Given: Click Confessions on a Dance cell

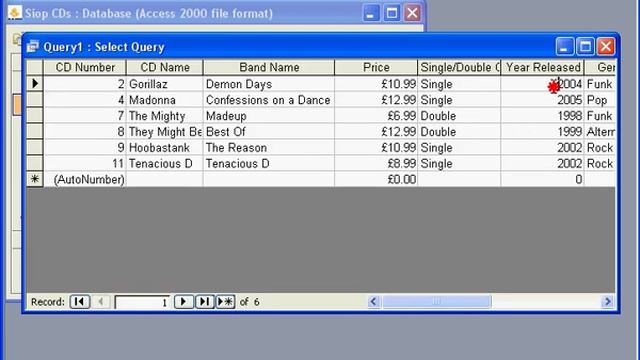Looking at the screenshot, I should click(269, 100).
